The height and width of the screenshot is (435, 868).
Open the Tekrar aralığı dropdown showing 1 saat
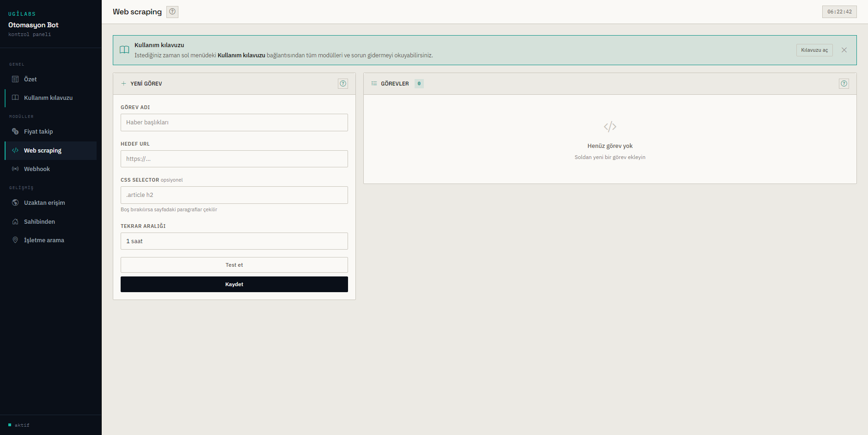(234, 241)
